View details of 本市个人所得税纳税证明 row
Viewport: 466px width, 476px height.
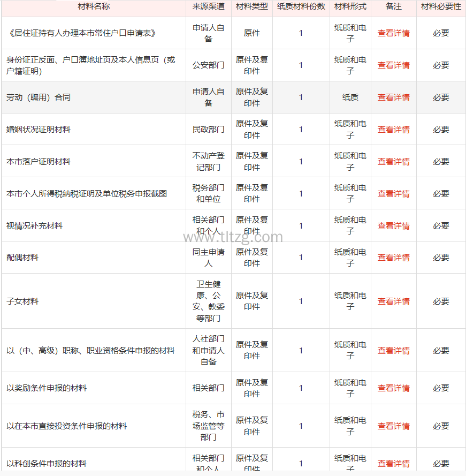coord(393,194)
